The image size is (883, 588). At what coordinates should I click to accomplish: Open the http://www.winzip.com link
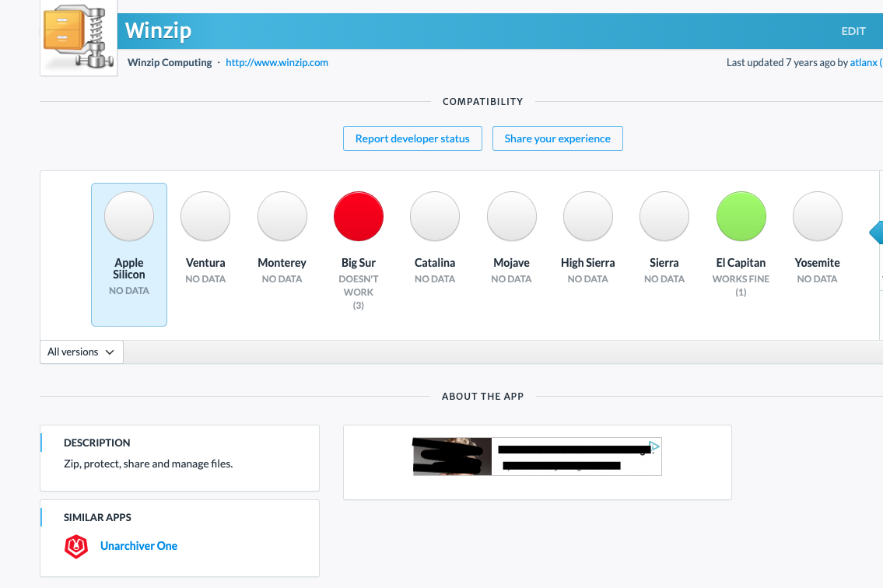[276, 62]
